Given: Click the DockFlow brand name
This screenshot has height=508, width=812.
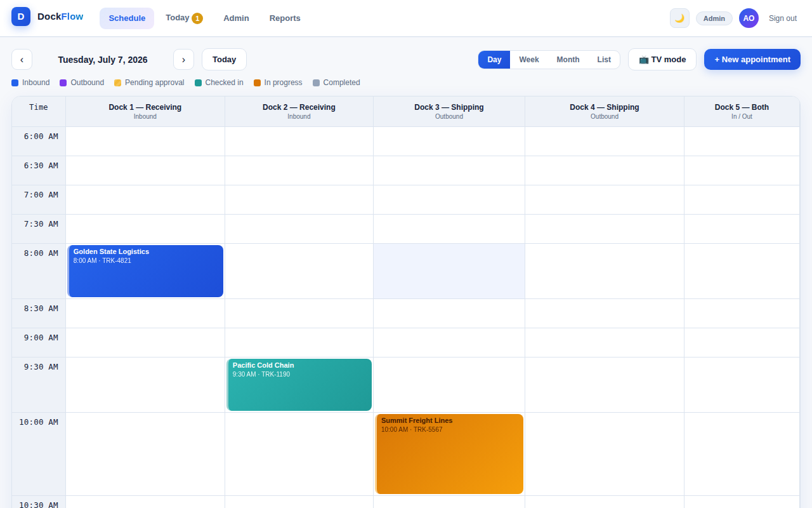Looking at the screenshot, I should (x=60, y=17).
